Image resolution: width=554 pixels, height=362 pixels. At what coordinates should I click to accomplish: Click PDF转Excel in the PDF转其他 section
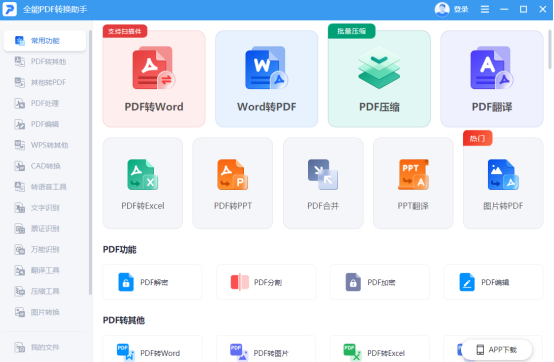[380, 349]
